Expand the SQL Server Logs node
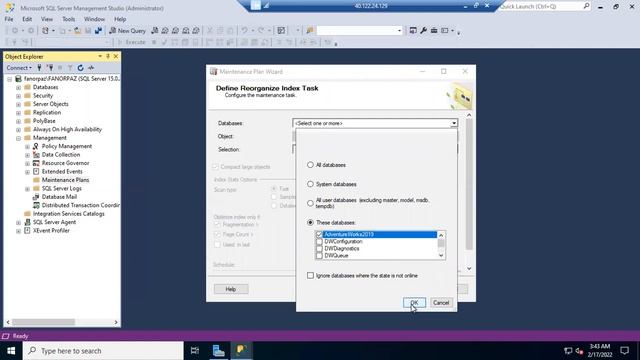This screenshot has height=360, width=640. 27,189
